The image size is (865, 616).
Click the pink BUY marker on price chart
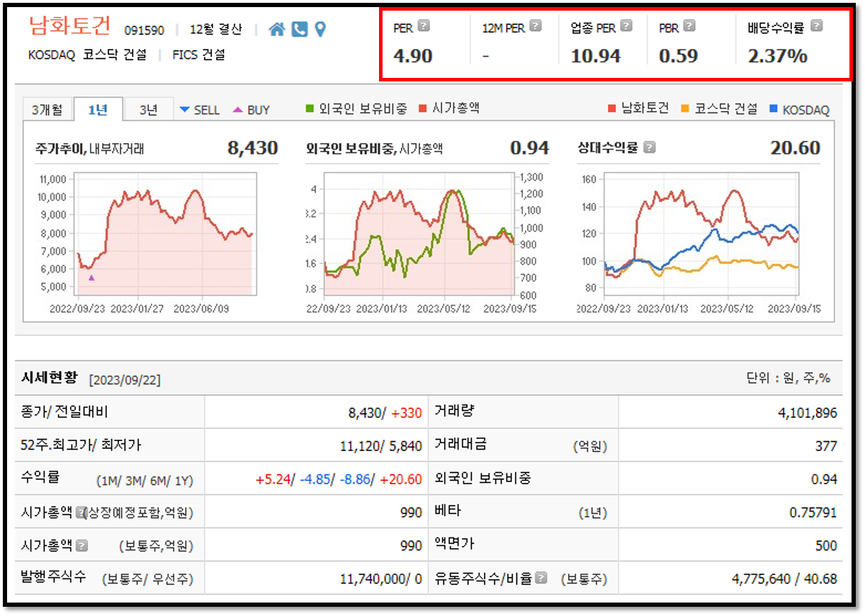[x=91, y=278]
